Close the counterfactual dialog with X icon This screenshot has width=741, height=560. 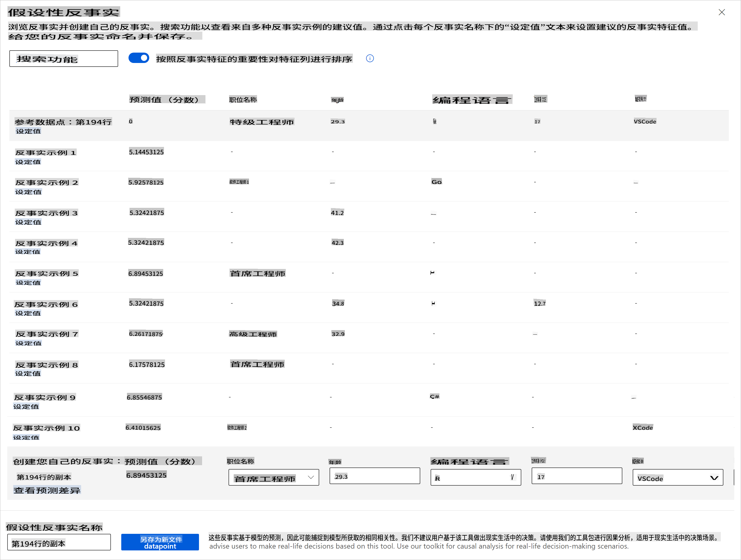722,12
